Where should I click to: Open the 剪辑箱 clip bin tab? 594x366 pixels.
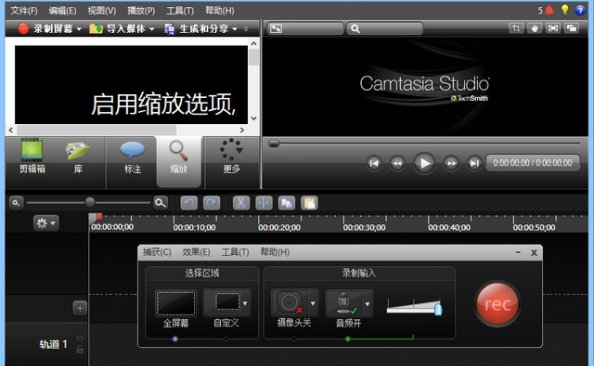pyautogui.click(x=32, y=157)
